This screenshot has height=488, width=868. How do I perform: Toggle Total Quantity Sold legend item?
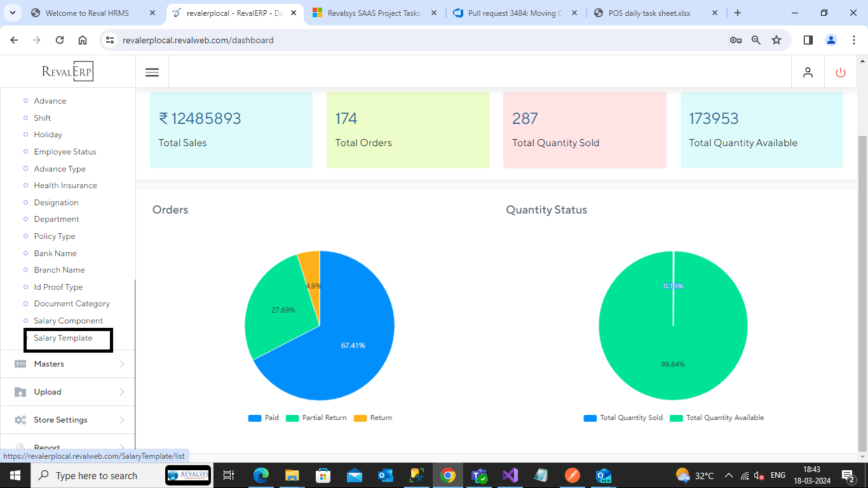(x=623, y=418)
